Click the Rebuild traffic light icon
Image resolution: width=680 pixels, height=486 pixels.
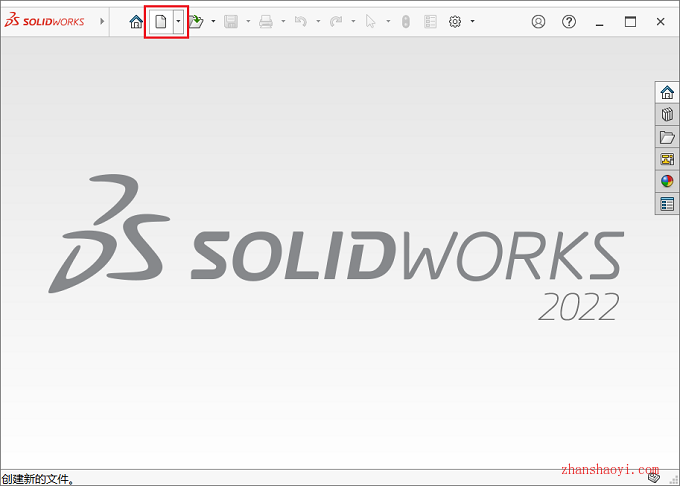pos(405,21)
